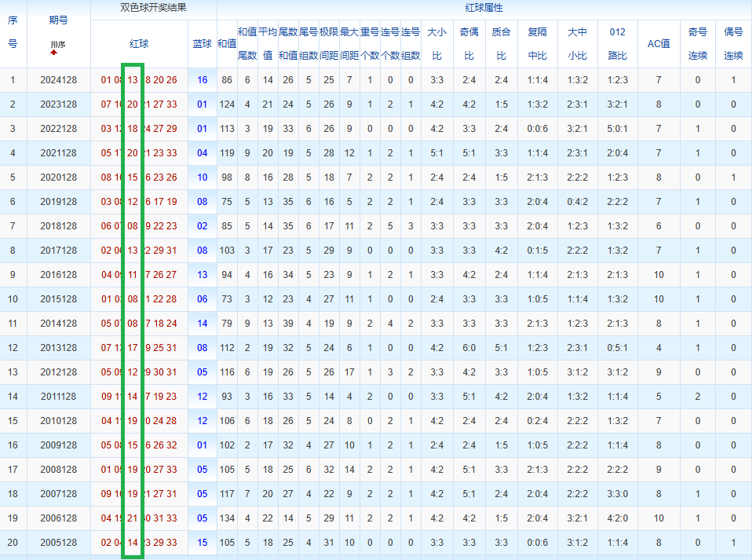Click AC value 4 in row 2013128
Viewport: 756px width, 560px height.
click(659, 348)
